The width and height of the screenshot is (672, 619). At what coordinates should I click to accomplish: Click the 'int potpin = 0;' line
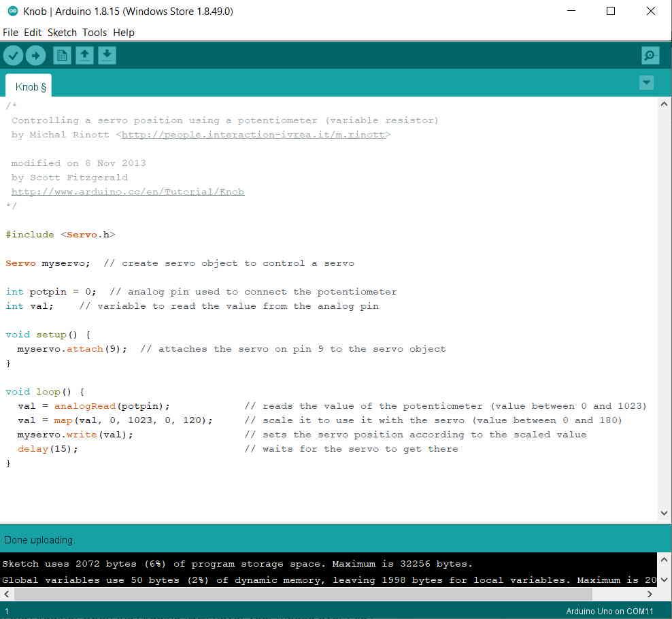pos(51,292)
